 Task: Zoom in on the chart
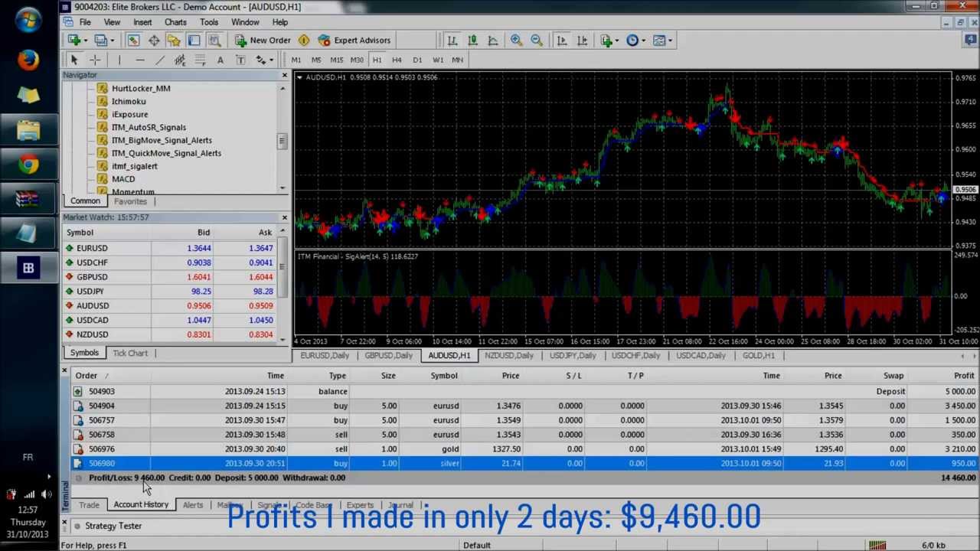point(516,40)
